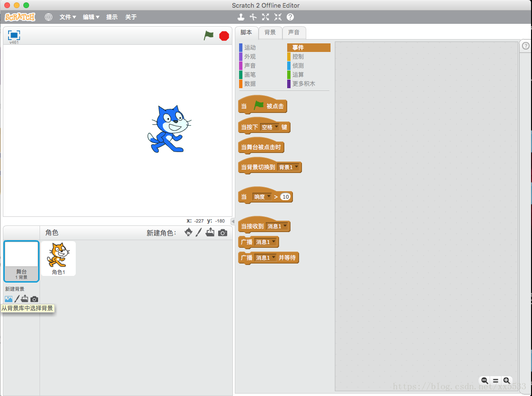The height and width of the screenshot is (396, 532).
Task: Zoom in the scripts area
Action: pos(507,380)
